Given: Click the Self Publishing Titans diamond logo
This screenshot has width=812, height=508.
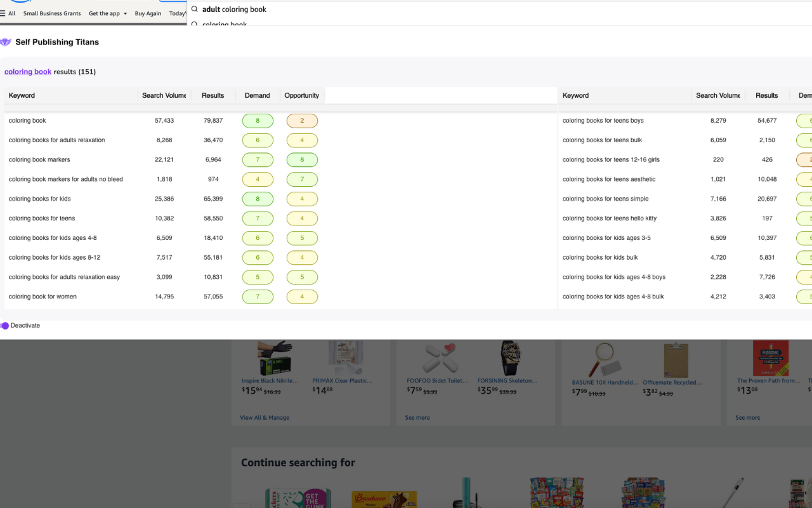Looking at the screenshot, I should [6, 42].
